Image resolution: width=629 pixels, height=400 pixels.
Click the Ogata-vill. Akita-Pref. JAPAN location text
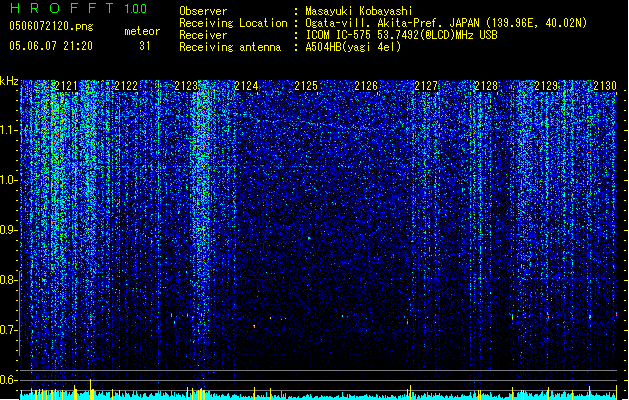[446, 23]
